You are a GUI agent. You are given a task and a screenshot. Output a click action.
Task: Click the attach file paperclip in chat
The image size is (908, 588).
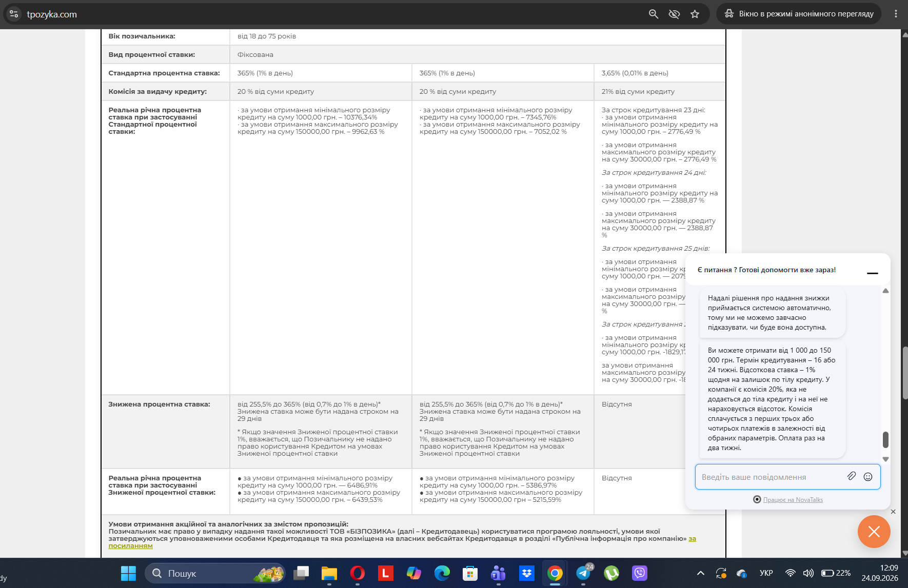point(852,476)
